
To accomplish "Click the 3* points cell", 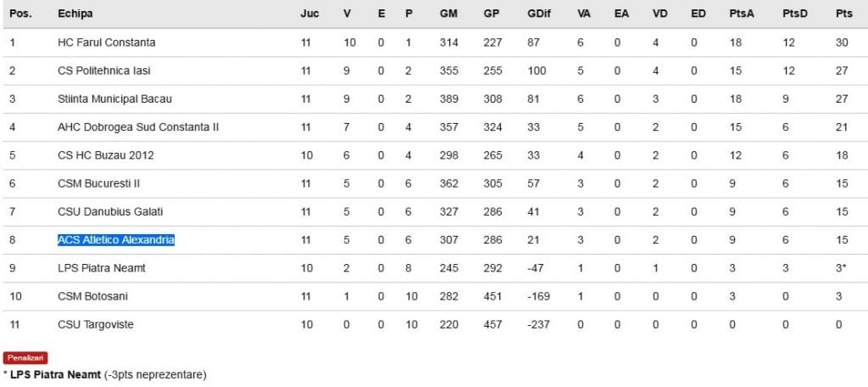I will point(841,268).
